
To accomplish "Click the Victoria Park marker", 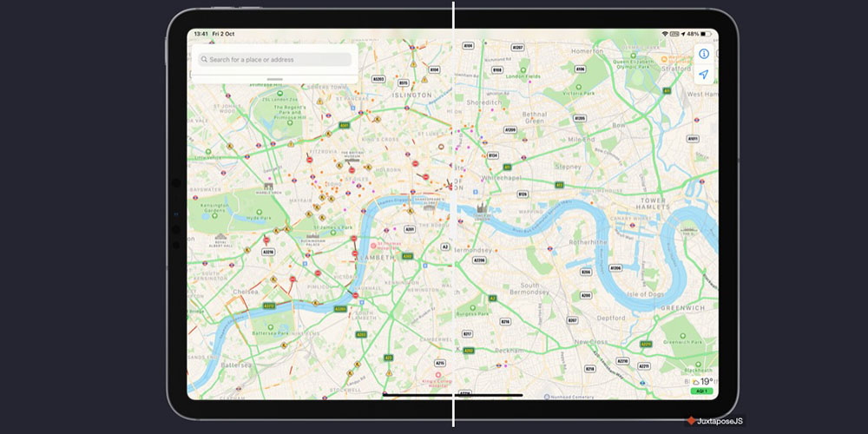I will click(x=579, y=89).
